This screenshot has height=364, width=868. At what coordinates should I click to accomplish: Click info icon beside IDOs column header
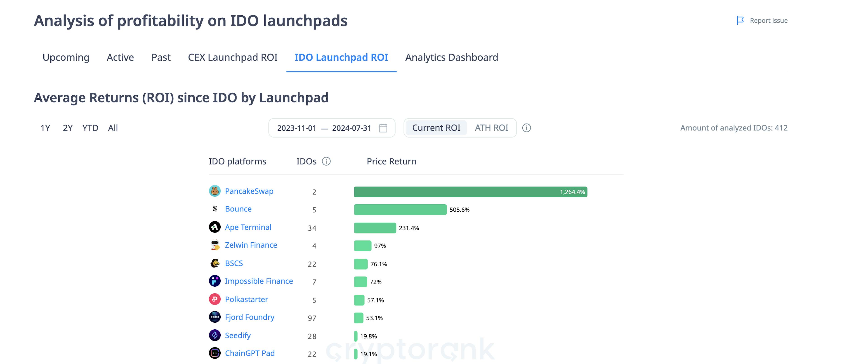(326, 161)
